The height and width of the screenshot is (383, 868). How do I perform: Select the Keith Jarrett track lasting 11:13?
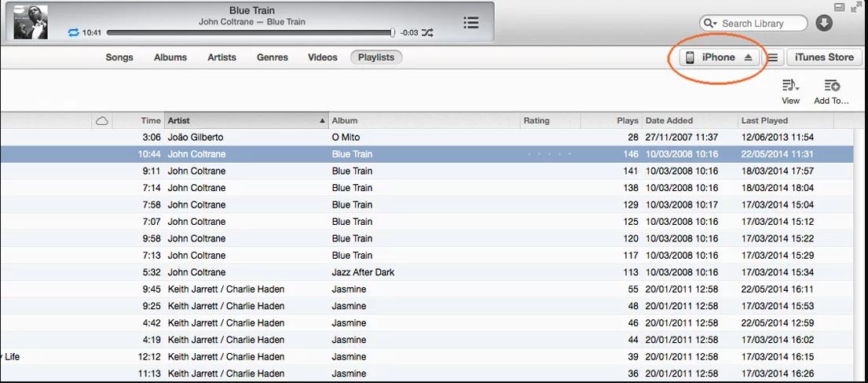click(427, 374)
